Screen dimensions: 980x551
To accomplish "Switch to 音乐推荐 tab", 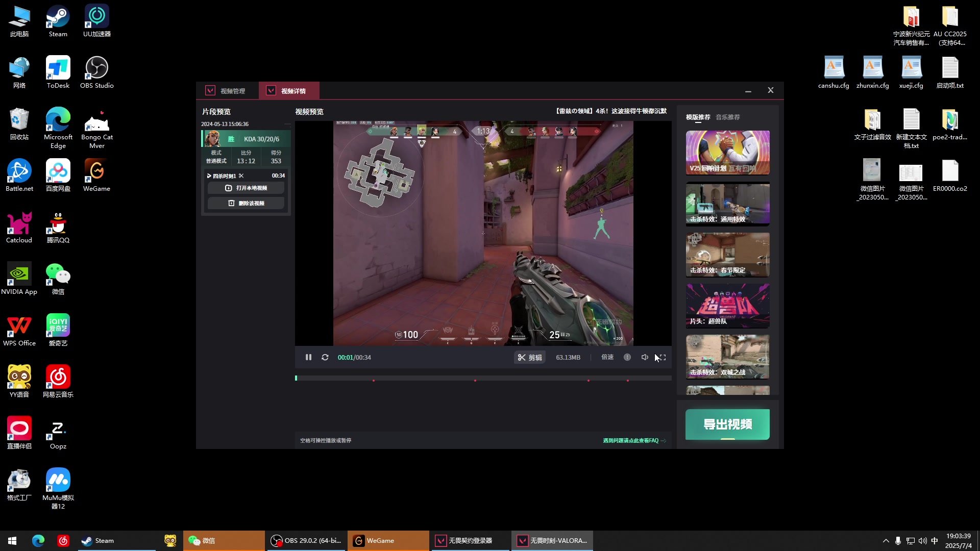I will pos(728,117).
